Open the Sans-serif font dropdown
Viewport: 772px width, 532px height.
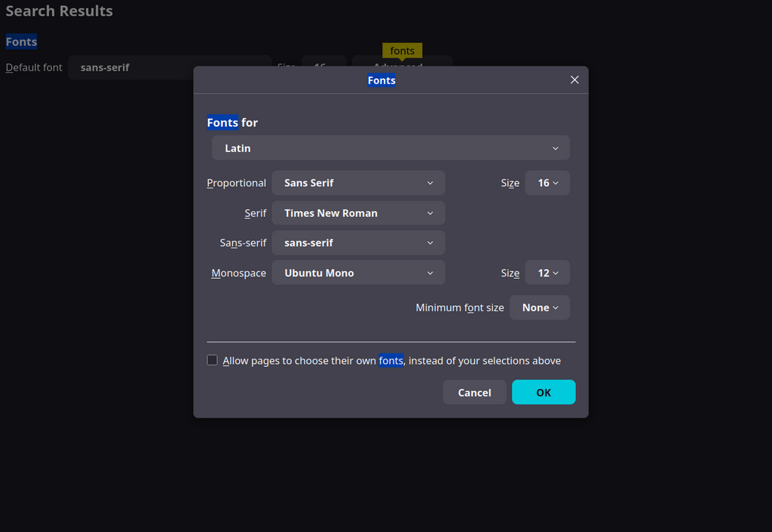click(x=358, y=243)
